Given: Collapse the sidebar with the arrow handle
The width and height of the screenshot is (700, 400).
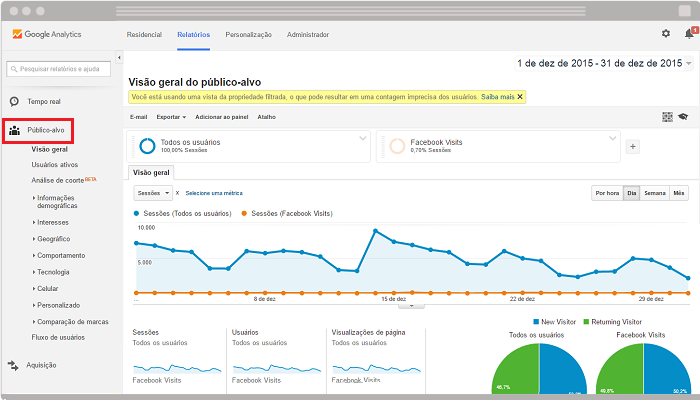Looking at the screenshot, I should pyautogui.click(x=119, y=58).
